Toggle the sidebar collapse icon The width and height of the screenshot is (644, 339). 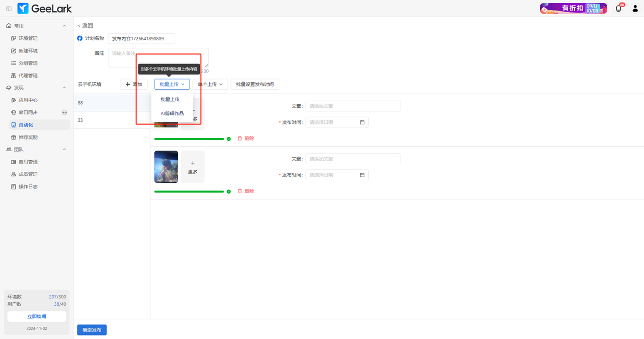pyautogui.click(x=9, y=9)
